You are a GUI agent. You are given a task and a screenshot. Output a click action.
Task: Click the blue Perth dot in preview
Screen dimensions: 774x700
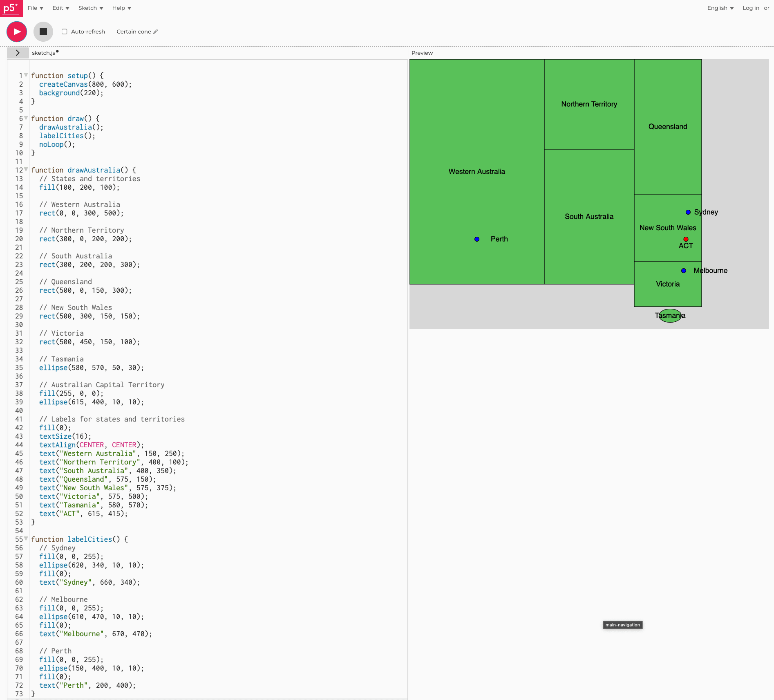[477, 239]
